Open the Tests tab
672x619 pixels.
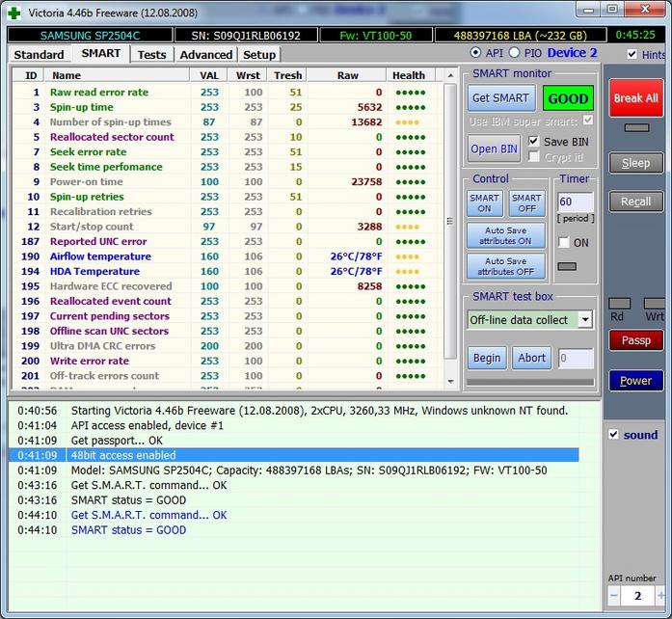(151, 55)
